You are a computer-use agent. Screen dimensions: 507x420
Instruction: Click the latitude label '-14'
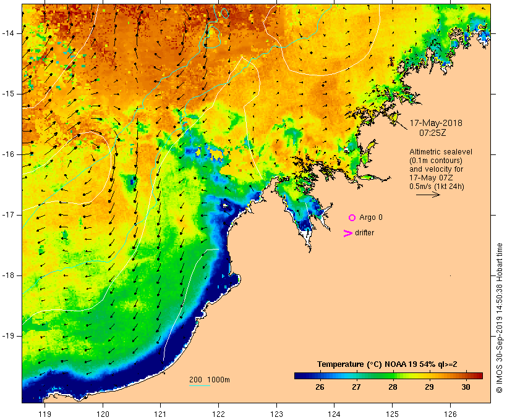coord(8,33)
